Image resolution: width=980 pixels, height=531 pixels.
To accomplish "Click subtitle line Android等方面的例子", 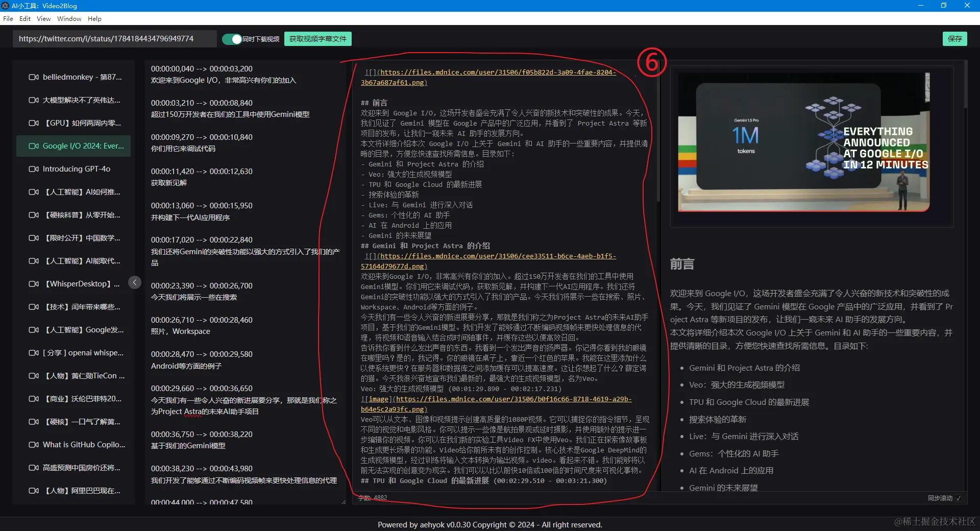I will (186, 366).
